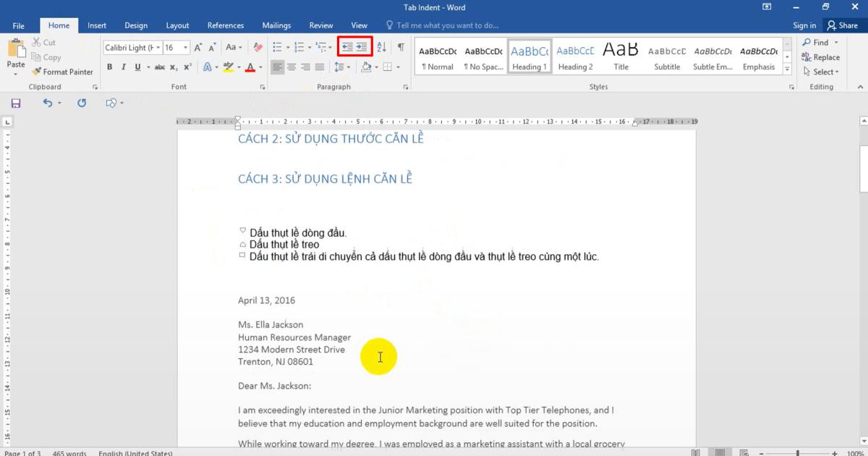Expand the Line Spacing dropdown
The width and height of the screenshot is (868, 456).
[342, 67]
